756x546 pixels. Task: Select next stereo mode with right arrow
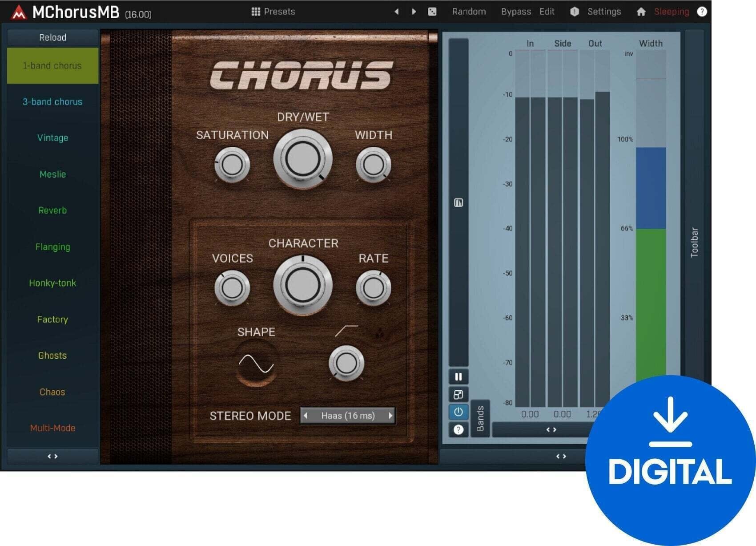(x=390, y=416)
